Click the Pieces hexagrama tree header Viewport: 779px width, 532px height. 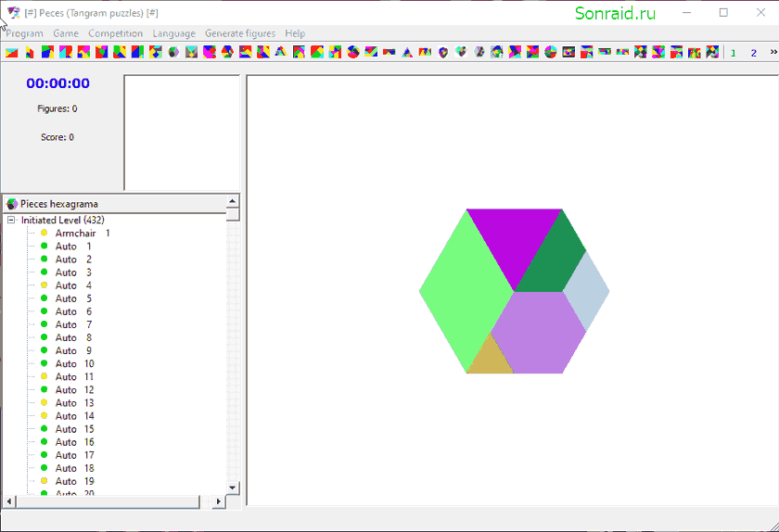[115, 204]
